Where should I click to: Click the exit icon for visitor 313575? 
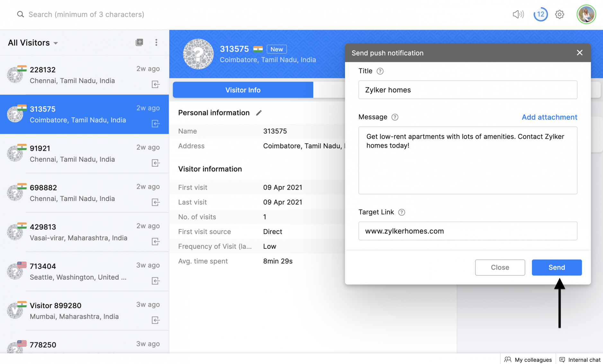[x=156, y=124]
